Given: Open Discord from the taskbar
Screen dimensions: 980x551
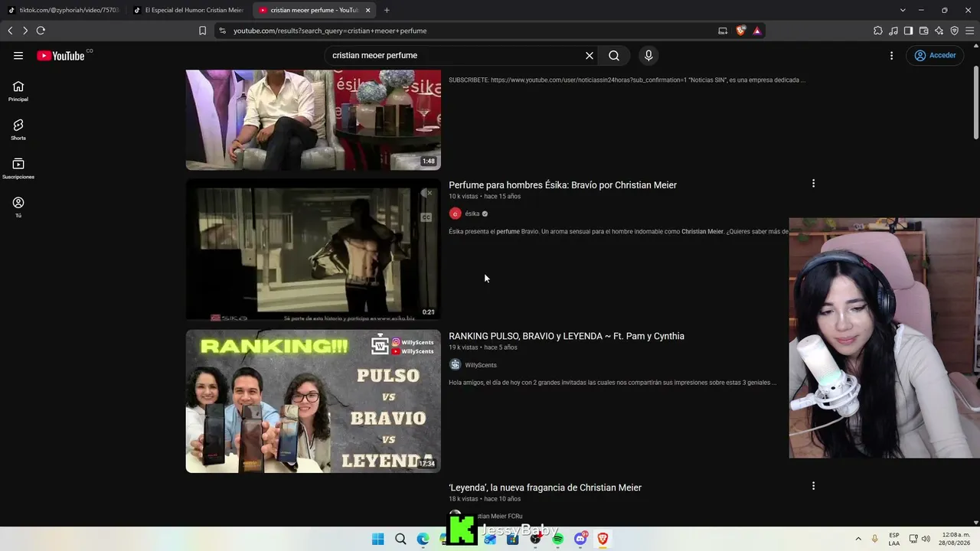Looking at the screenshot, I should [x=580, y=540].
